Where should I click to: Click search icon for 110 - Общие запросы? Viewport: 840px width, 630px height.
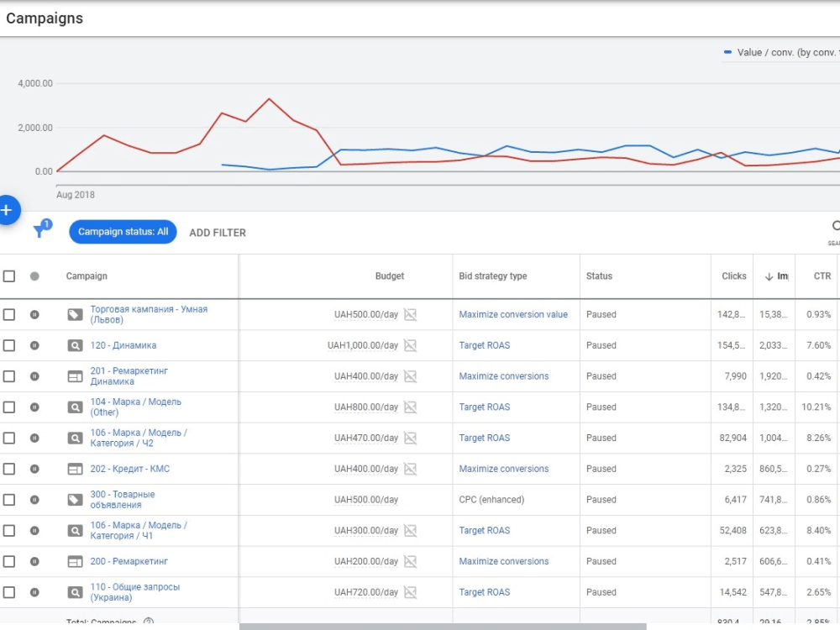tap(75, 592)
